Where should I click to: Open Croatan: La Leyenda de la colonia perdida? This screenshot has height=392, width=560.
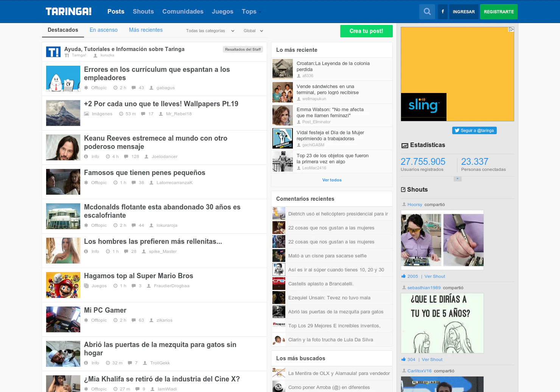click(x=333, y=67)
